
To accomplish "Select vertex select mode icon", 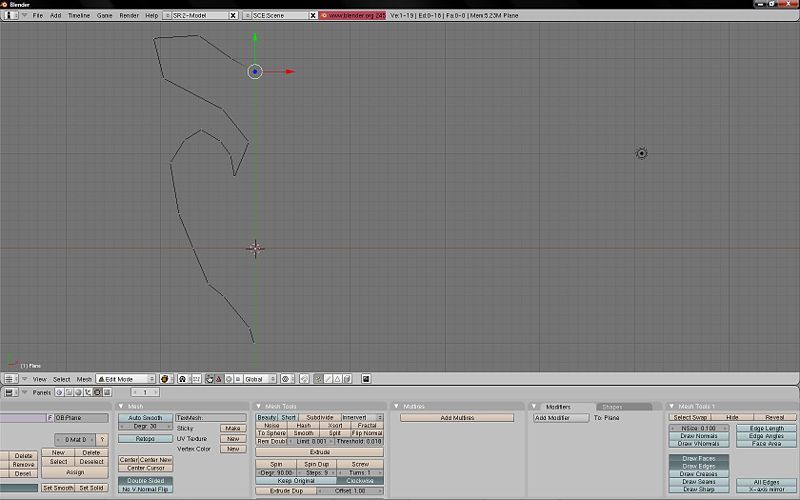I will (x=318, y=379).
